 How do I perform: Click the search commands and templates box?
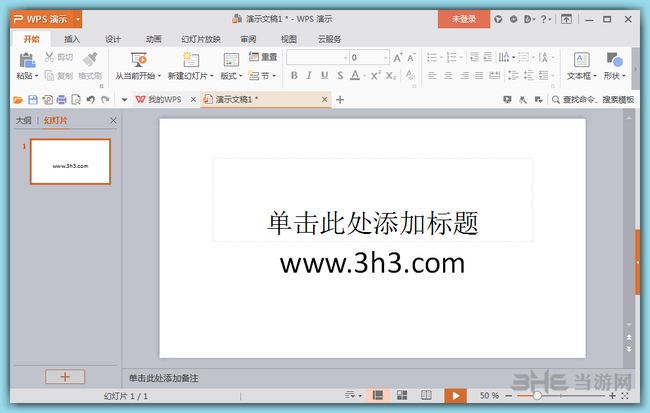coord(593,100)
